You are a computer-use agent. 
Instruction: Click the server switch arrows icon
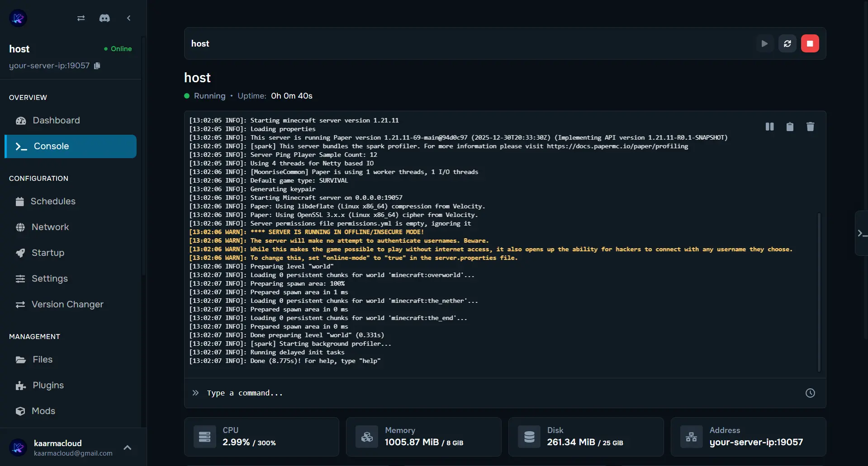81,18
